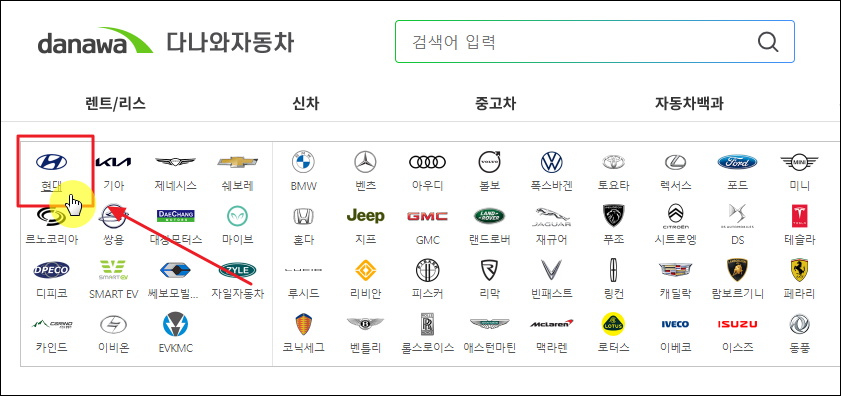Select the Volkswagen logo

(x=551, y=162)
